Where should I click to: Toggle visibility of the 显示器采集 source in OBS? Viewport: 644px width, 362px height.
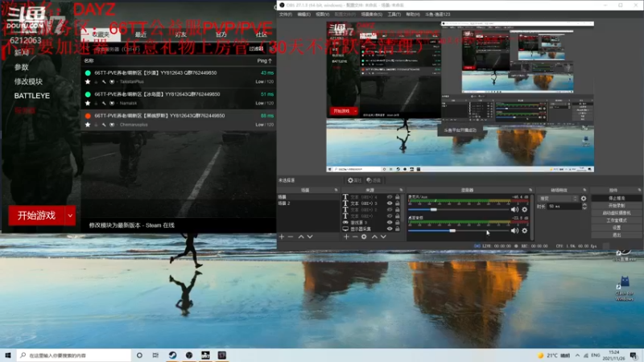[x=390, y=228]
